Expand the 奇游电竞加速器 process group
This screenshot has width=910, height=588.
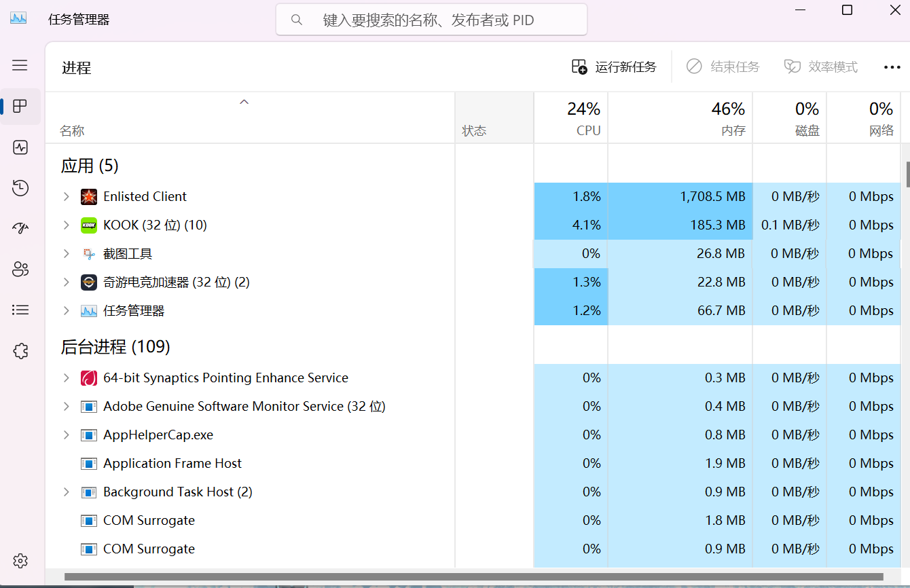[x=66, y=282]
